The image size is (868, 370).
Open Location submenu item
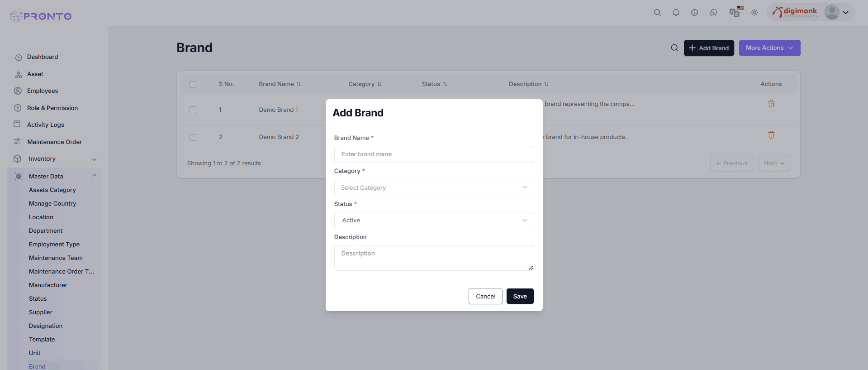click(x=41, y=217)
